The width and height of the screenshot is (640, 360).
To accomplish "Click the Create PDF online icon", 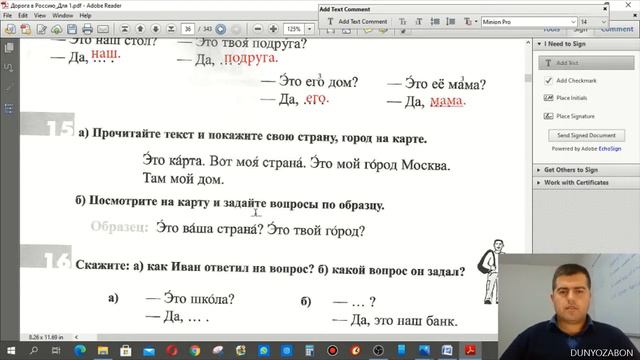I will (26, 29).
